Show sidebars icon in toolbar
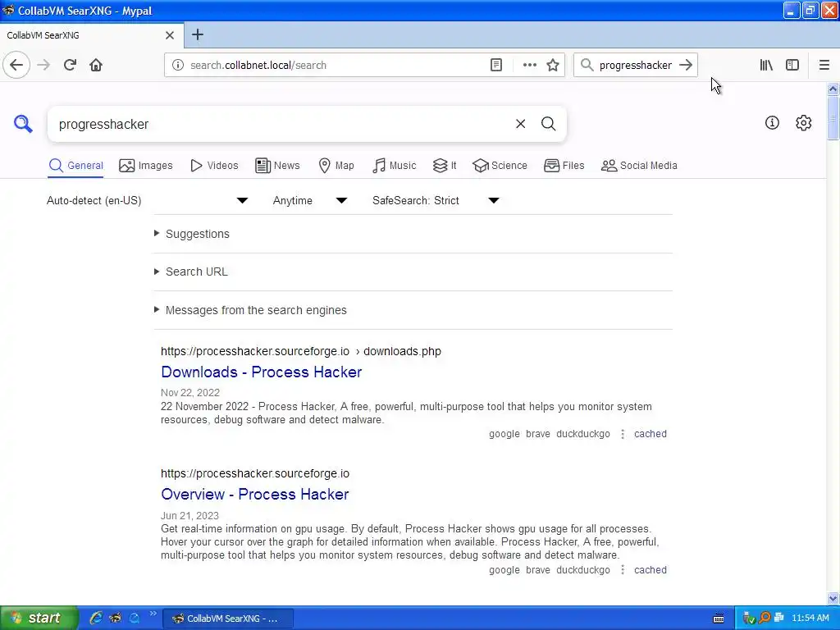Screen dimensions: 840x630 792,66
